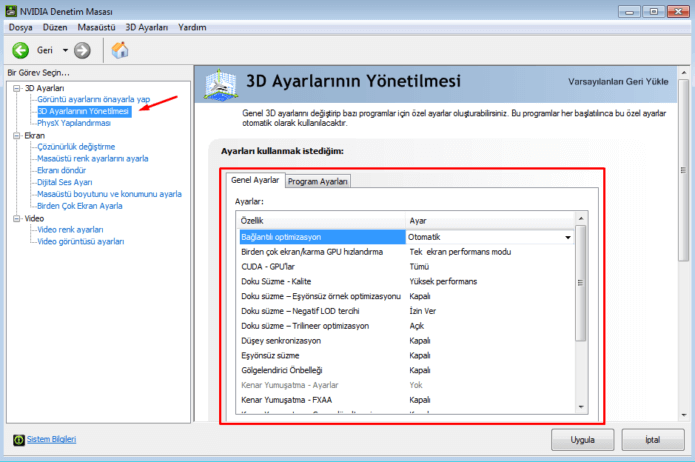Open the Back history dropdown arrow
This screenshot has width=695, height=462.
click(x=65, y=51)
